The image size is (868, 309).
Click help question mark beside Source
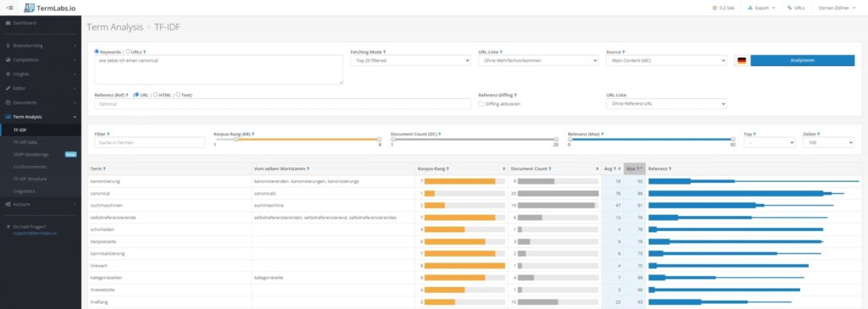click(x=623, y=52)
